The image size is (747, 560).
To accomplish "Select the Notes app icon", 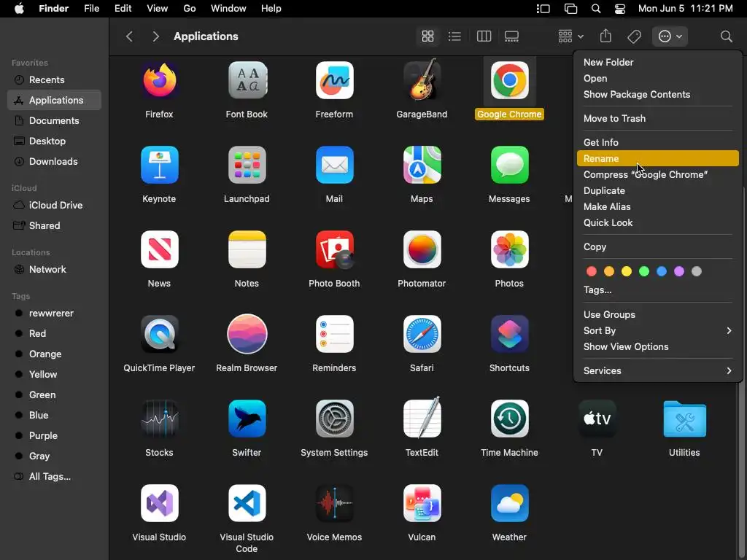I will [247, 249].
